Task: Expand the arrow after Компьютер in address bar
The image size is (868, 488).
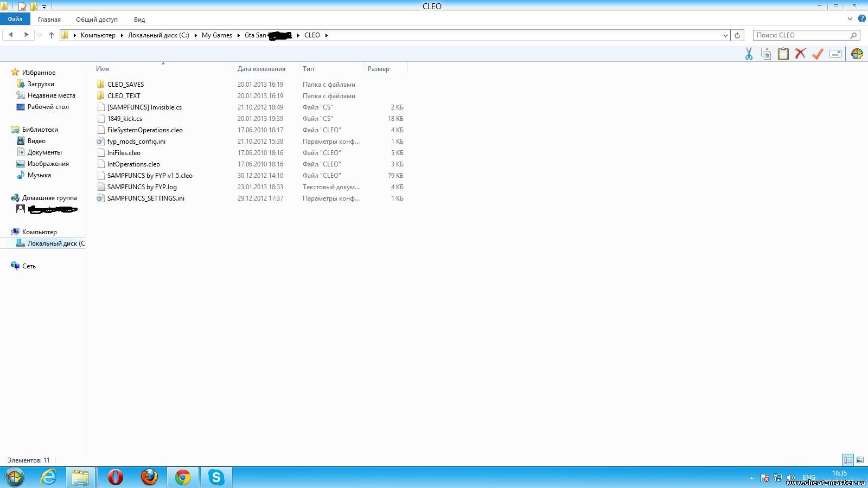Action: pyautogui.click(x=122, y=35)
